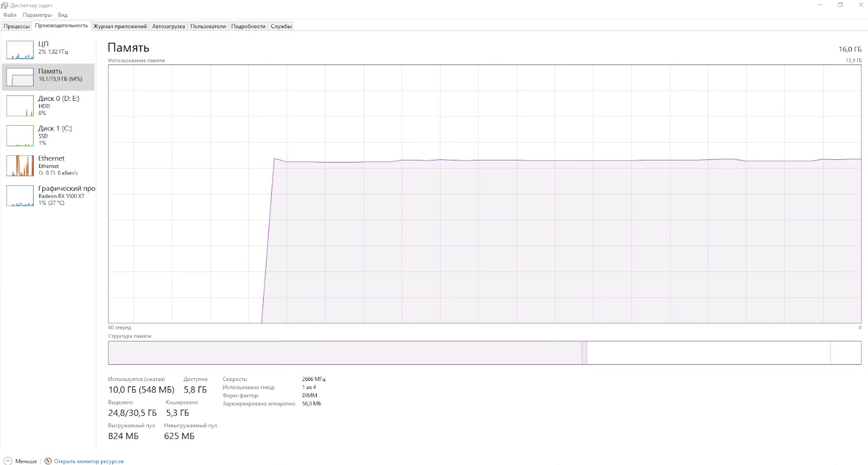
Task: Click the 824 МБ paged pool value
Action: click(123, 436)
